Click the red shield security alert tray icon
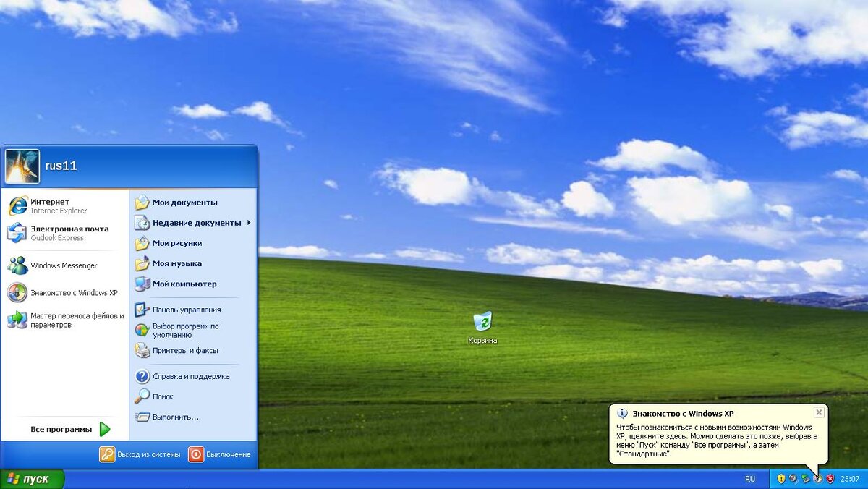This screenshot has width=868, height=489. tap(830, 479)
